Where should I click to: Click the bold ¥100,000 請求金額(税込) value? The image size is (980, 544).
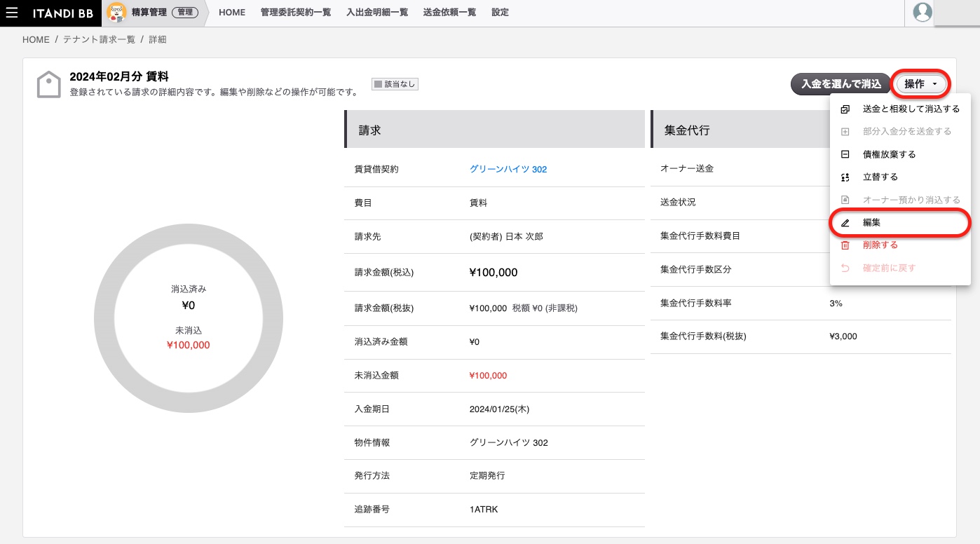(x=494, y=272)
